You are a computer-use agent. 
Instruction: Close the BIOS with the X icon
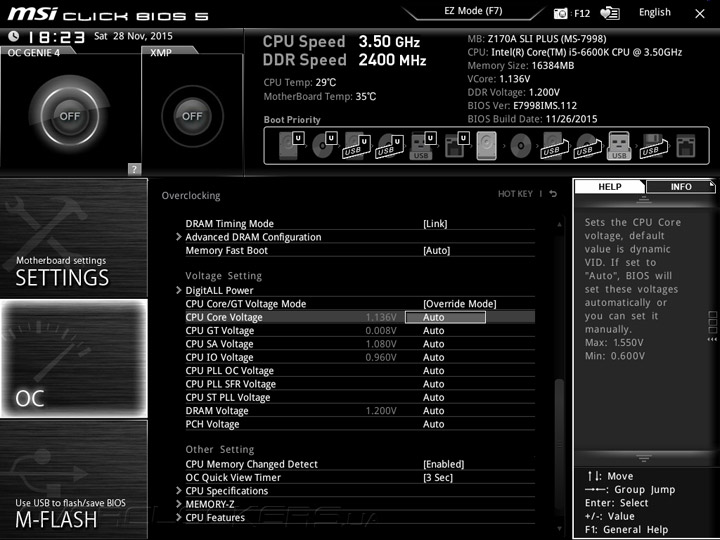700,14
